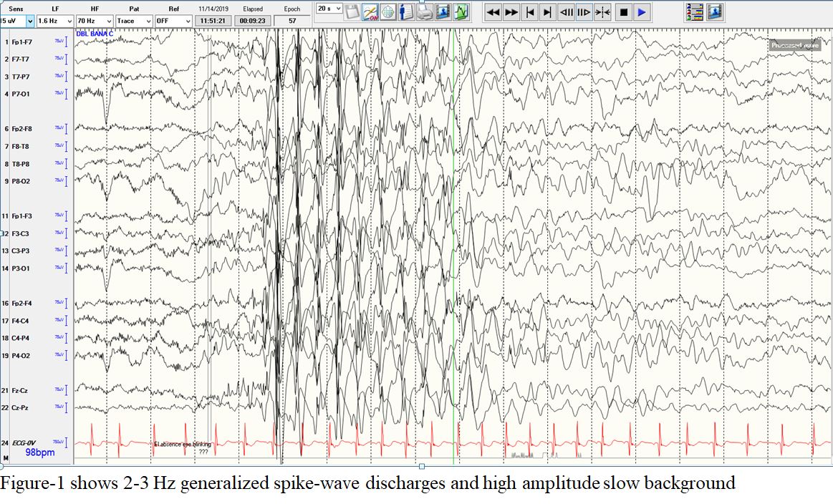
Task: Print the EEG page
Action: pos(425,12)
